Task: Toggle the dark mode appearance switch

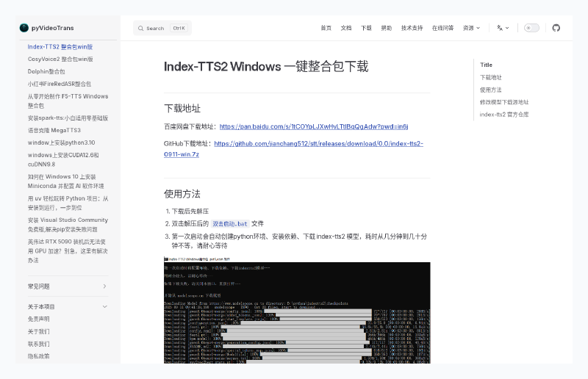Action: point(531,28)
